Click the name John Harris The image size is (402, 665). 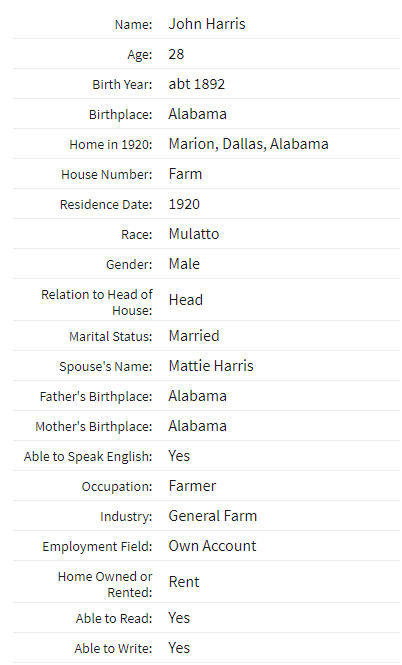pos(207,24)
